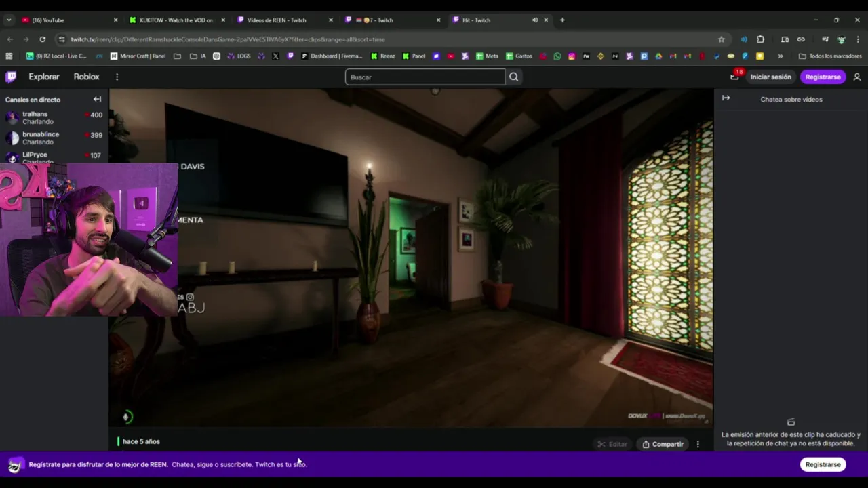Viewport: 868px width, 488px height.
Task: Open the Roblox category link
Action: tap(86, 77)
